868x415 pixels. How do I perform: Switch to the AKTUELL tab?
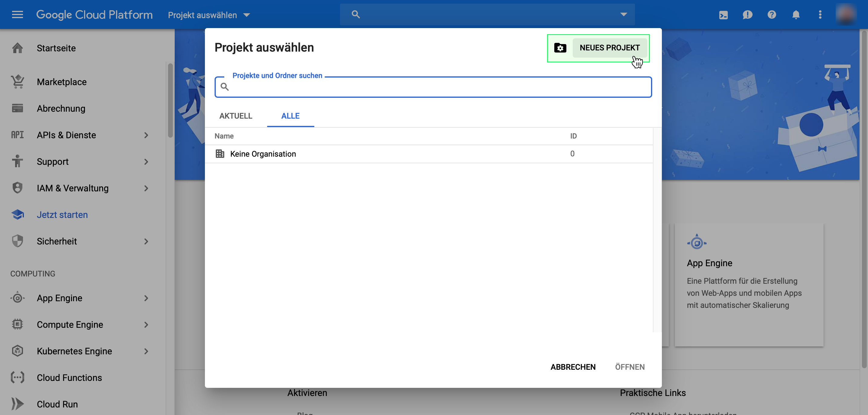pyautogui.click(x=235, y=116)
